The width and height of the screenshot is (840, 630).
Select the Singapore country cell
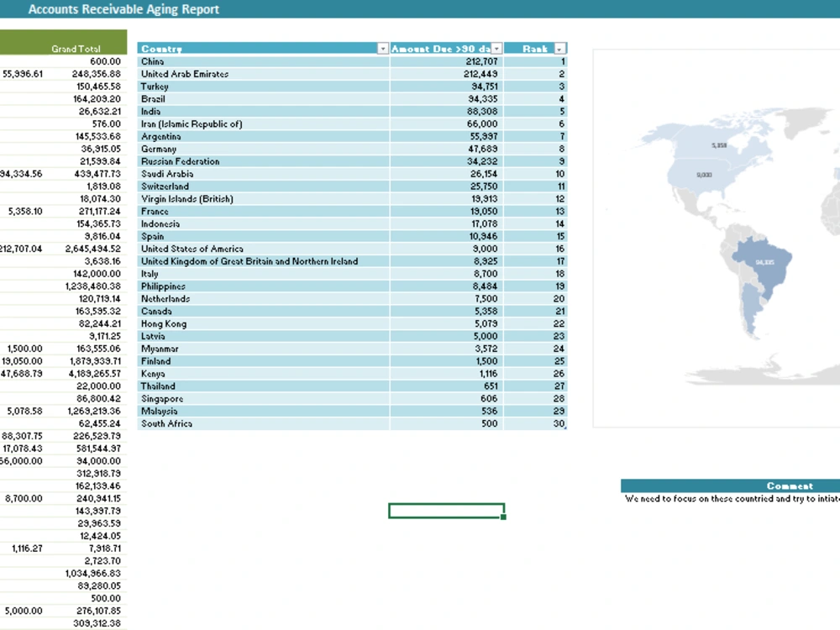pos(263,399)
